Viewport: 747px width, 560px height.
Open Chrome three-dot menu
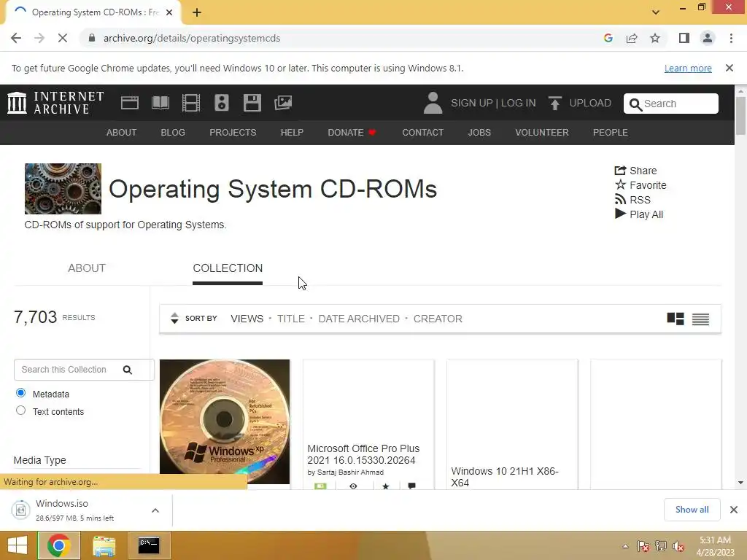[x=731, y=38]
